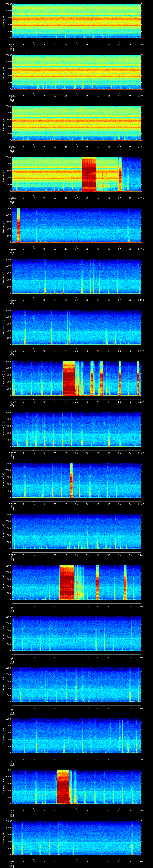Click the 16:37:00 start time label
The width and height of the screenshot is (153, 868).
point(12,810)
